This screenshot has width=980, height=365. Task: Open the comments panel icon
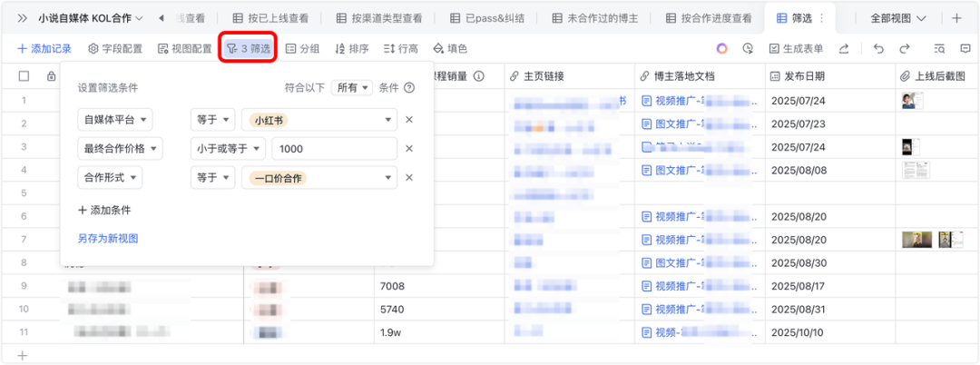(965, 48)
